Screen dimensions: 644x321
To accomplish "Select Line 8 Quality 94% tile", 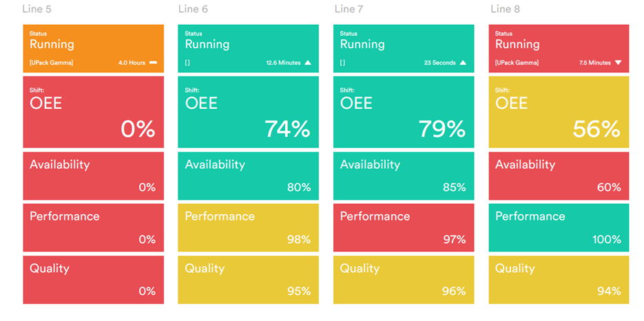I will click(x=559, y=280).
